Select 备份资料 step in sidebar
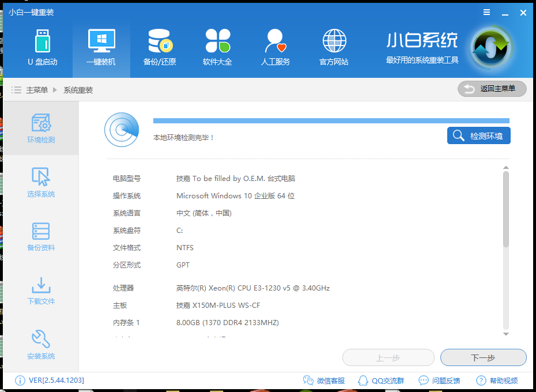 tap(41, 236)
